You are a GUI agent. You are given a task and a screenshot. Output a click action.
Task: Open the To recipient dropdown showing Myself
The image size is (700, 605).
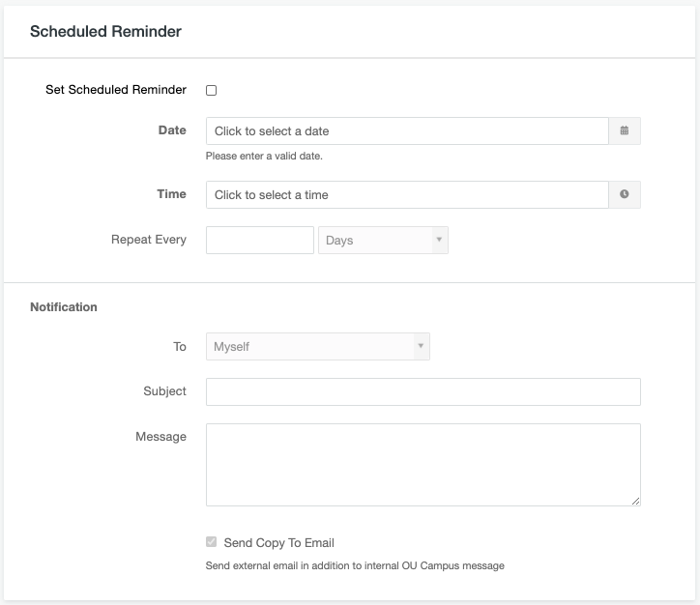[x=318, y=346]
